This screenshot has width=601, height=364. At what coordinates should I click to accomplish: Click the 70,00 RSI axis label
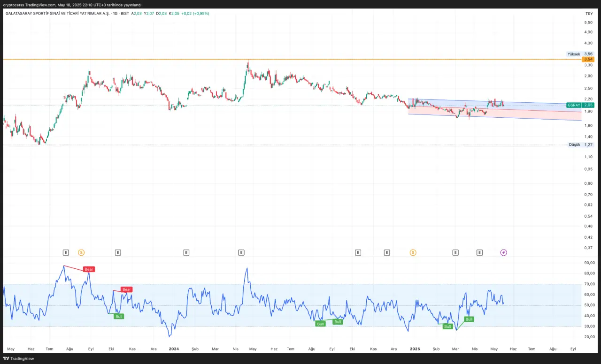click(x=589, y=284)
